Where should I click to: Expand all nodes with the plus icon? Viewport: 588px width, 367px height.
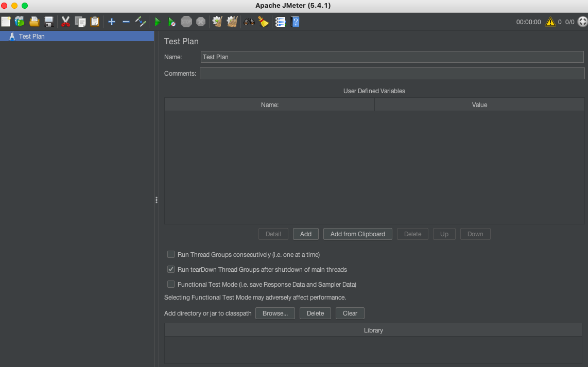(x=111, y=22)
